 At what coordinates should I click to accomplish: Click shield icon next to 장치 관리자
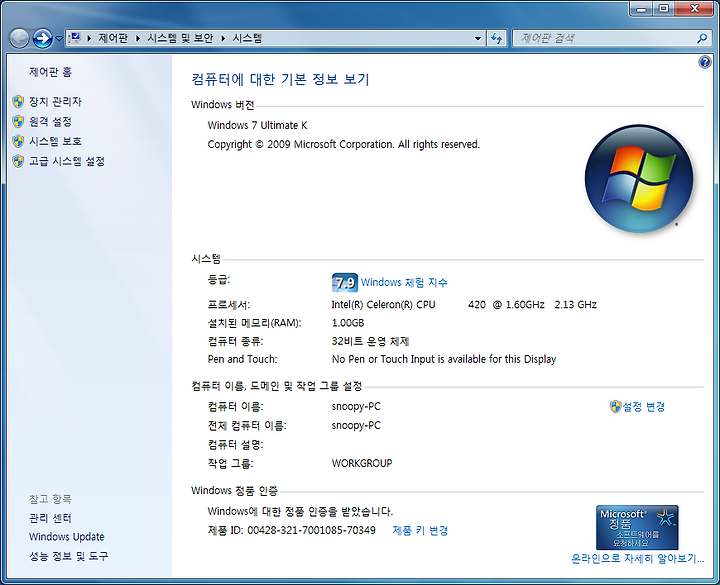click(18, 101)
